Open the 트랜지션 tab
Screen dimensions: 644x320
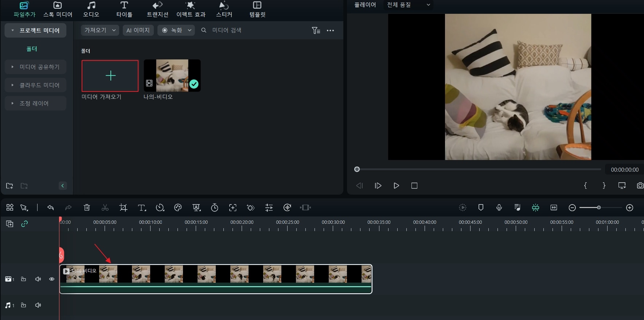(157, 10)
